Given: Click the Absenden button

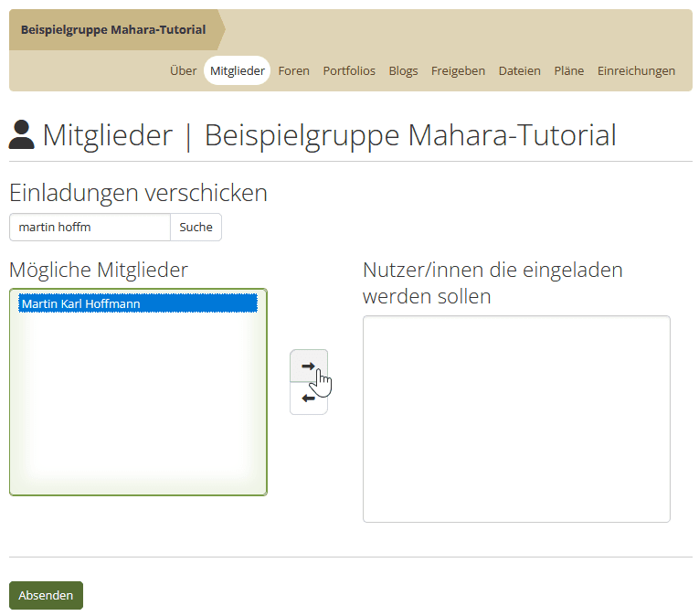Looking at the screenshot, I should pyautogui.click(x=46, y=595).
